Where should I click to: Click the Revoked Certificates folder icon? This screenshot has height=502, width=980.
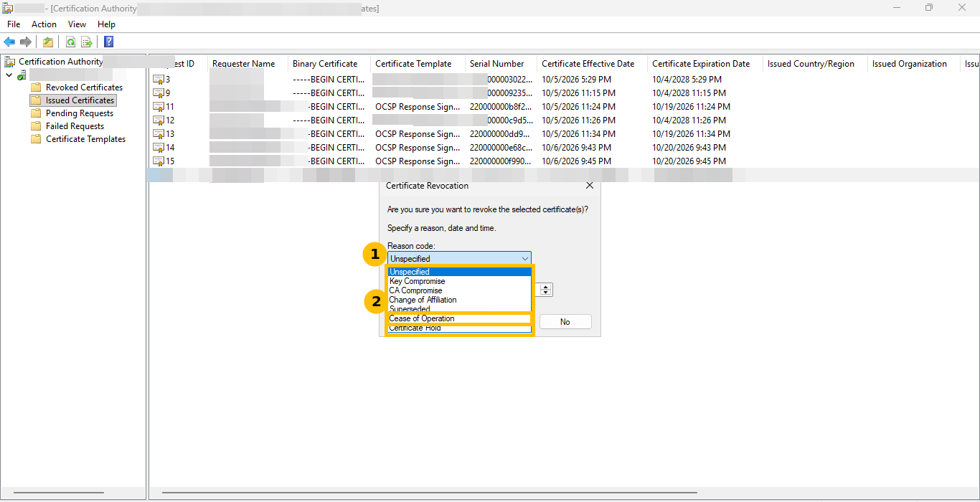(36, 87)
